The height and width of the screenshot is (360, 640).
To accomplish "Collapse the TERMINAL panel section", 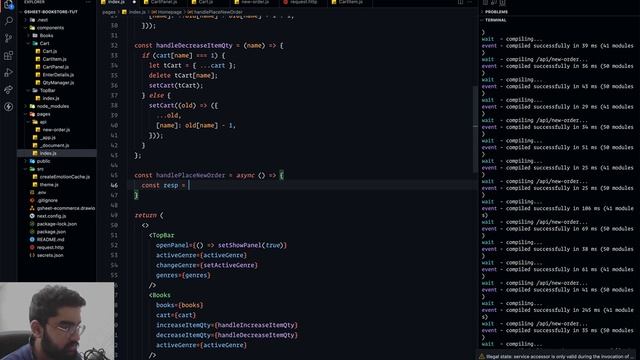I will [496, 20].
